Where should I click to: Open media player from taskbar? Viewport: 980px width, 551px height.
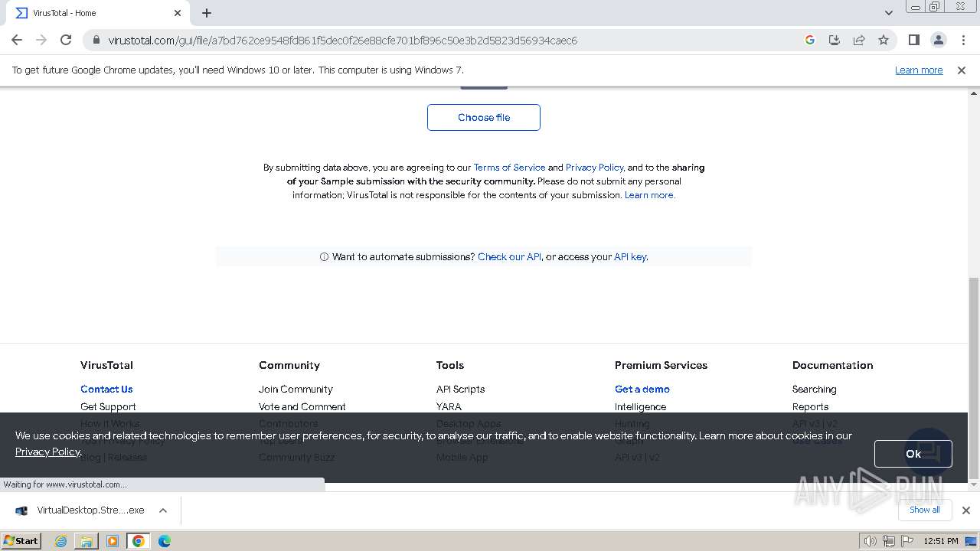point(113,541)
